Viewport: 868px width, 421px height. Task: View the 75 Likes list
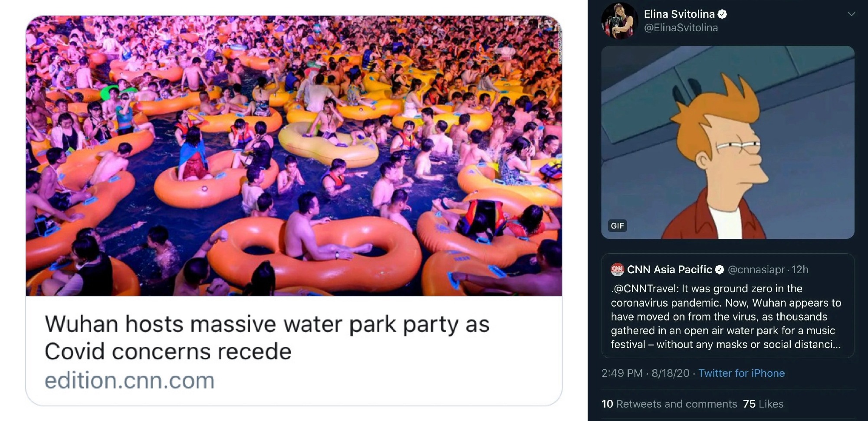coord(763,404)
